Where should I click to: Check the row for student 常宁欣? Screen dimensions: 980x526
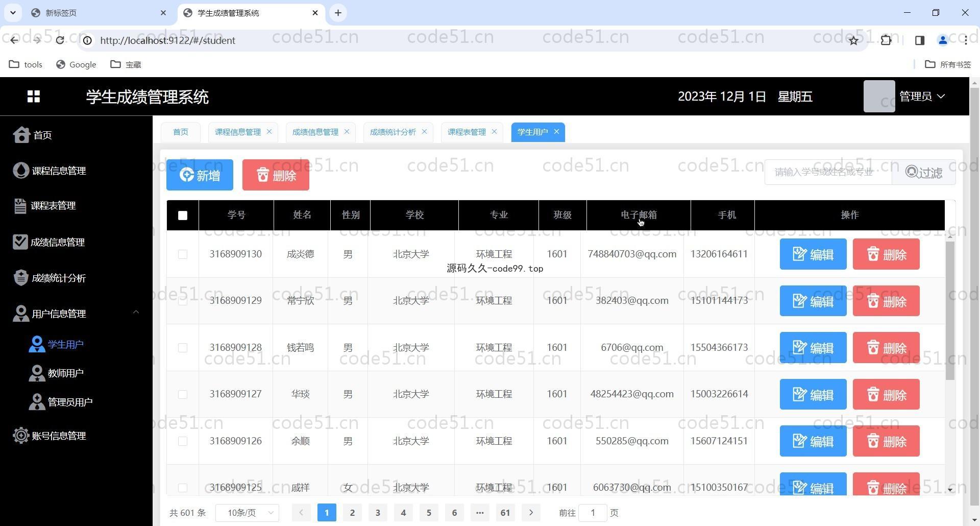click(x=183, y=301)
